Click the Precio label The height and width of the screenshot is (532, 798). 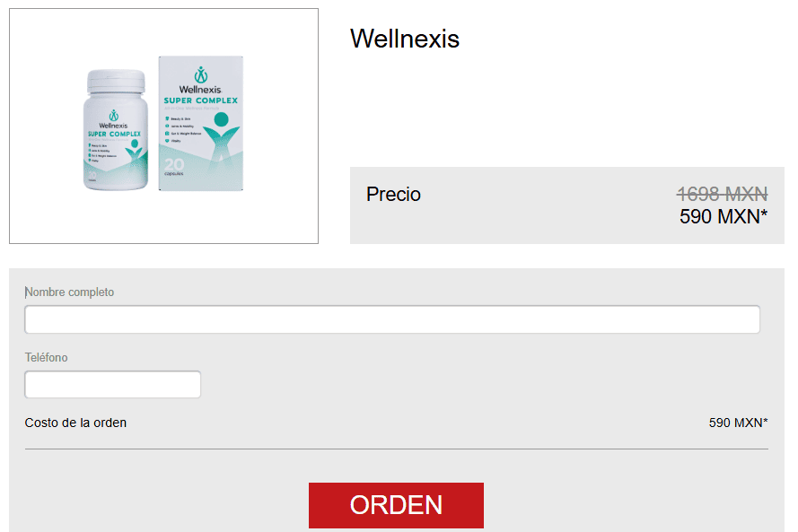(393, 195)
